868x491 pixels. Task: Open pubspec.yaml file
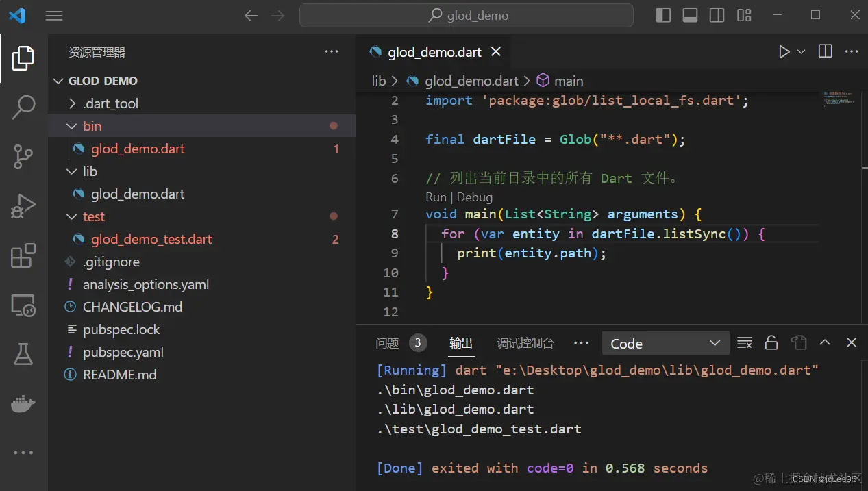click(201, 352)
